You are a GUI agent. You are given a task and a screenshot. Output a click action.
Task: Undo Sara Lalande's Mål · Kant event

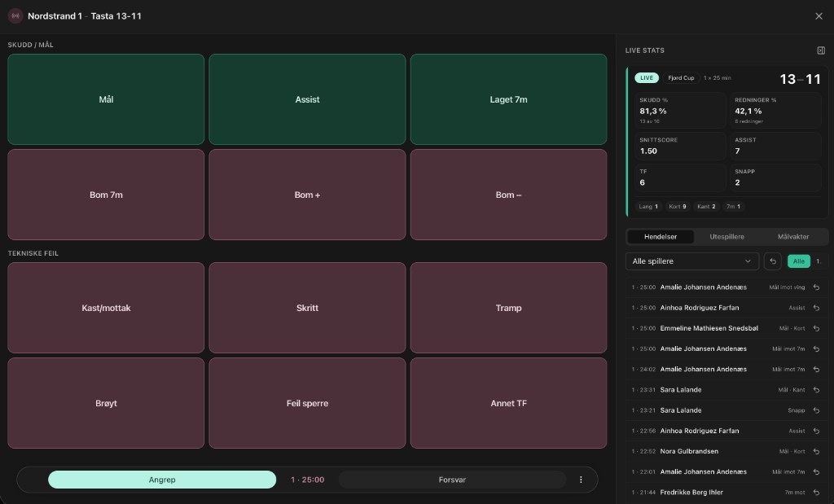pos(816,390)
